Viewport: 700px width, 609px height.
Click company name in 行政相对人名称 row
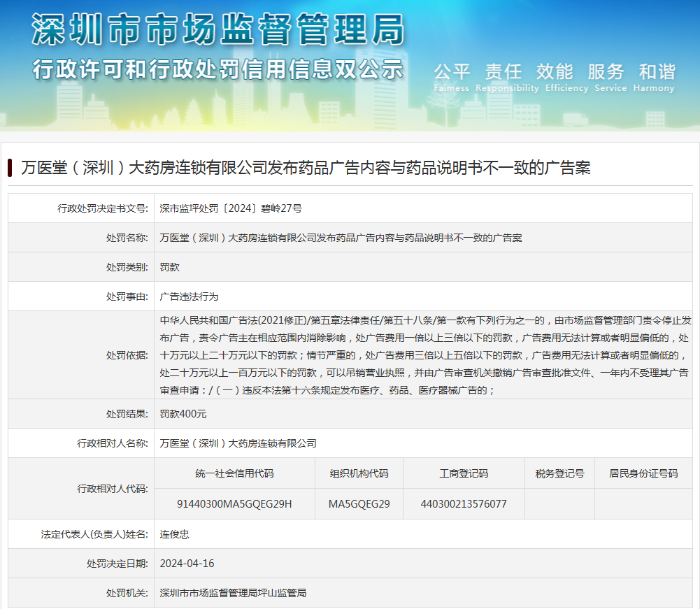[x=238, y=444]
